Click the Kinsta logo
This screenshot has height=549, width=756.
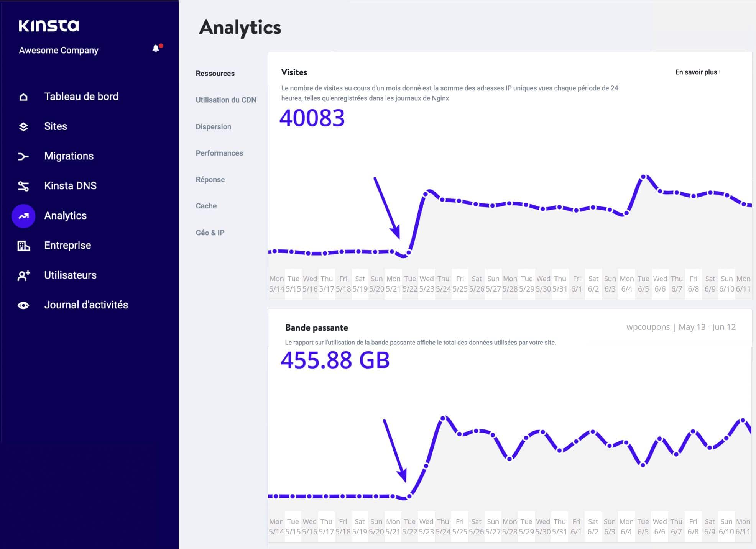(x=49, y=26)
